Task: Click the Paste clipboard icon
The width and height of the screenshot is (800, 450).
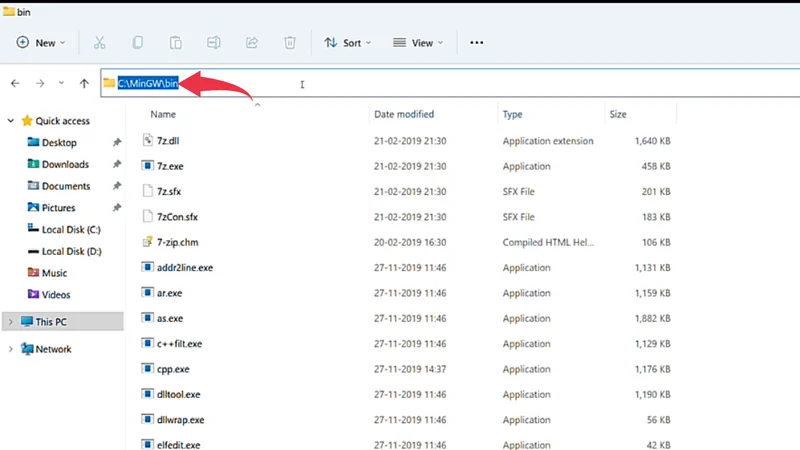Action: tap(175, 43)
